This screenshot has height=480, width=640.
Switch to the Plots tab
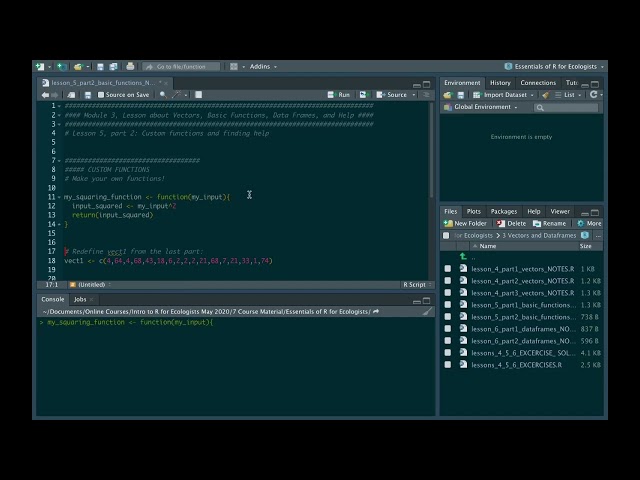point(473,211)
